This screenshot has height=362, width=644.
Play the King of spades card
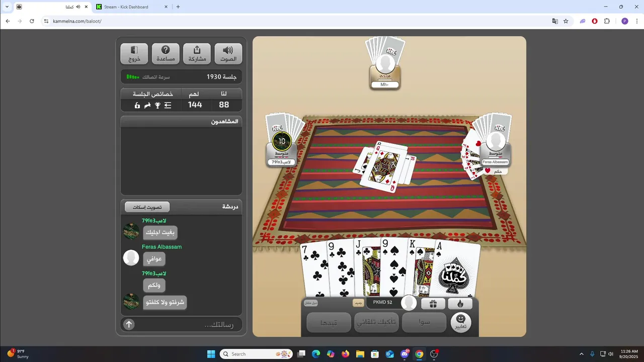coord(421,269)
